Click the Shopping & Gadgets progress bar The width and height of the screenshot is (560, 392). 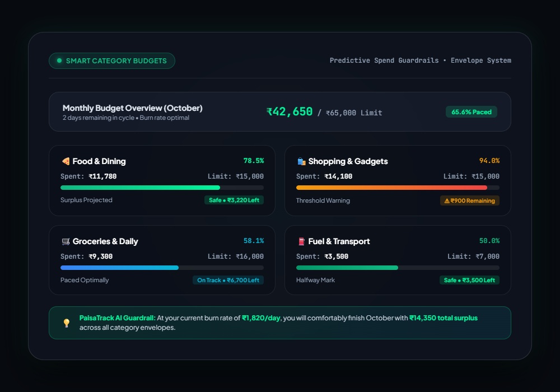[398, 188]
